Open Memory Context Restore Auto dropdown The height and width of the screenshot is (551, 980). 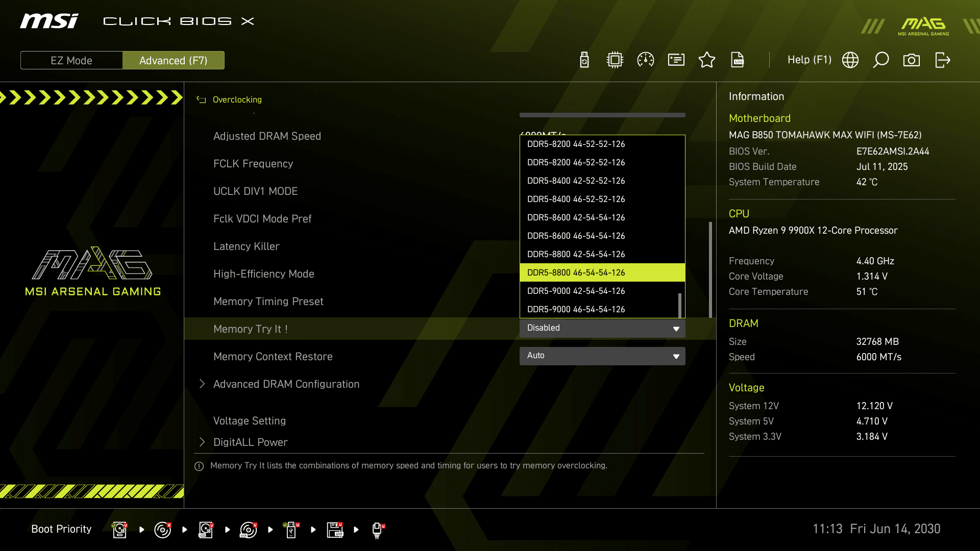coord(602,356)
